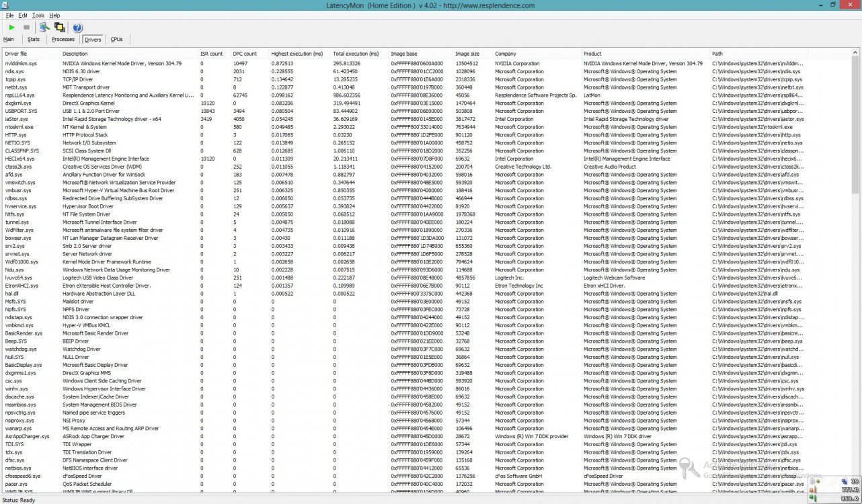Click the overlapping yellow windows toolbar icon
The width and height of the screenshot is (862, 504).
(x=60, y=28)
